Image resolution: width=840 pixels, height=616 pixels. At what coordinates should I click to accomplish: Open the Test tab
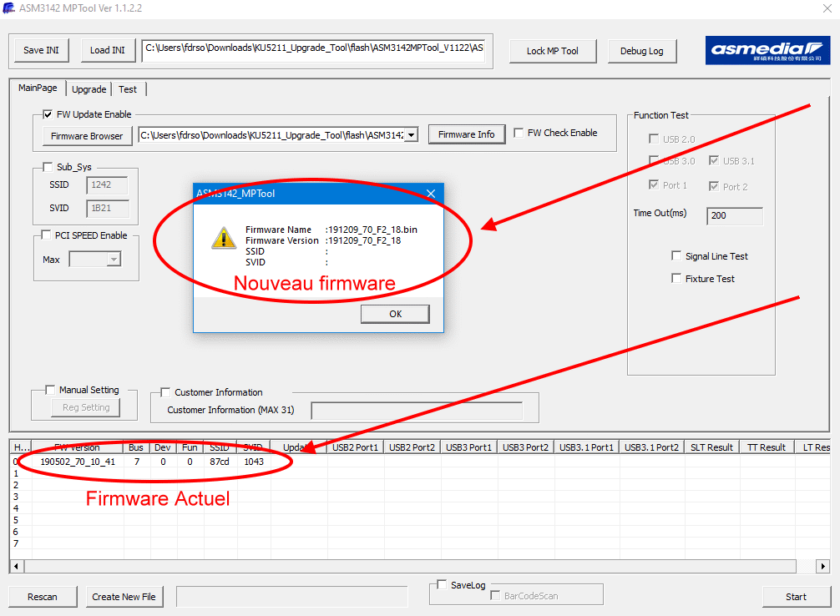click(x=128, y=89)
